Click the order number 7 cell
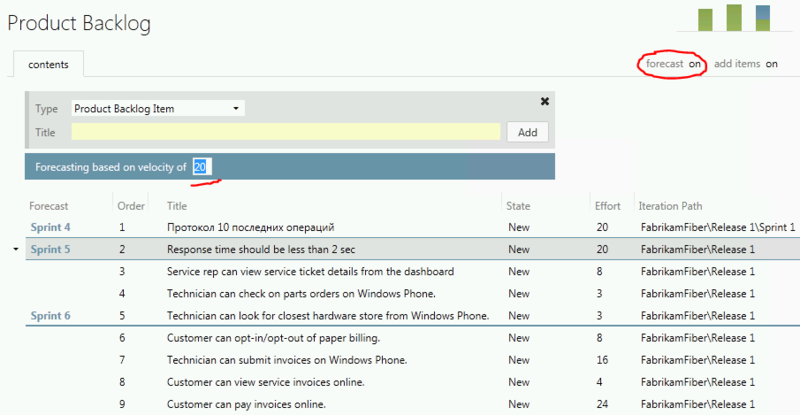 122,360
